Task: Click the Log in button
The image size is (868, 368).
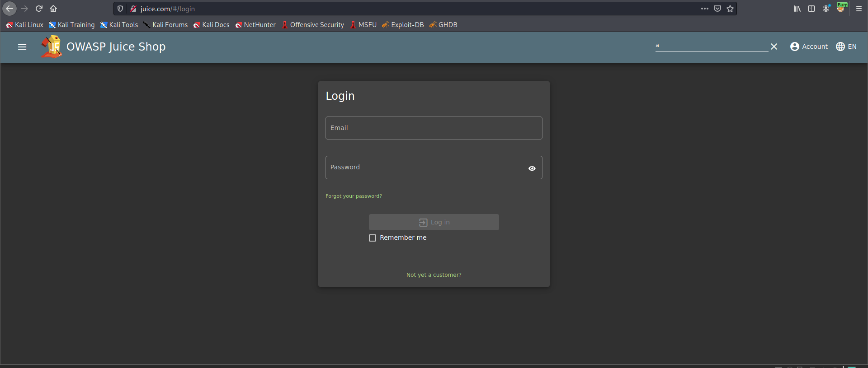Action: click(434, 222)
